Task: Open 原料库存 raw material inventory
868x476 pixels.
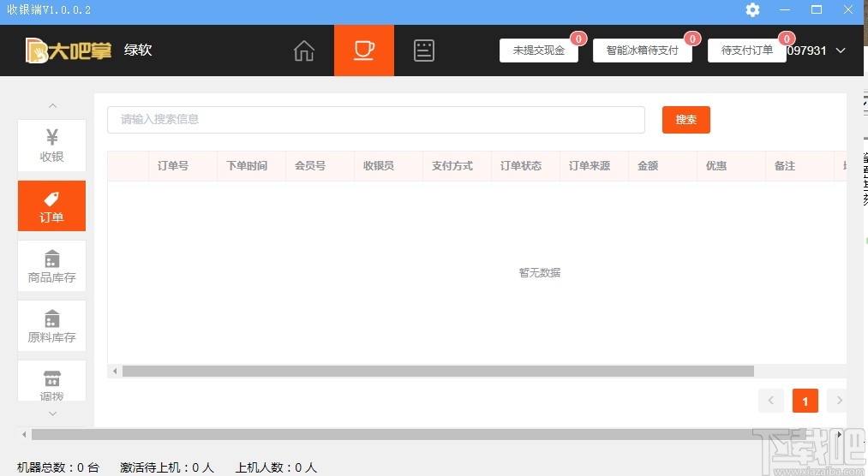Action: [52, 326]
